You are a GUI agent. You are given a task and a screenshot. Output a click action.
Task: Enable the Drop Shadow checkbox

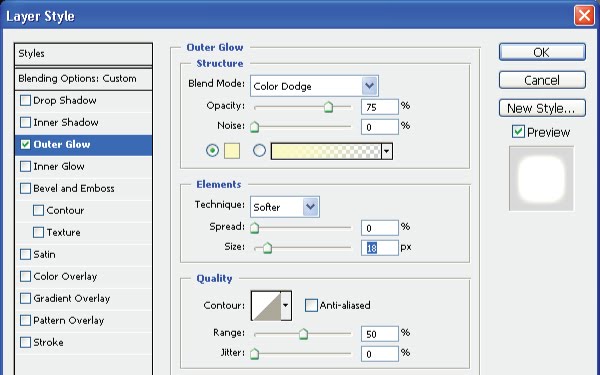pos(25,100)
